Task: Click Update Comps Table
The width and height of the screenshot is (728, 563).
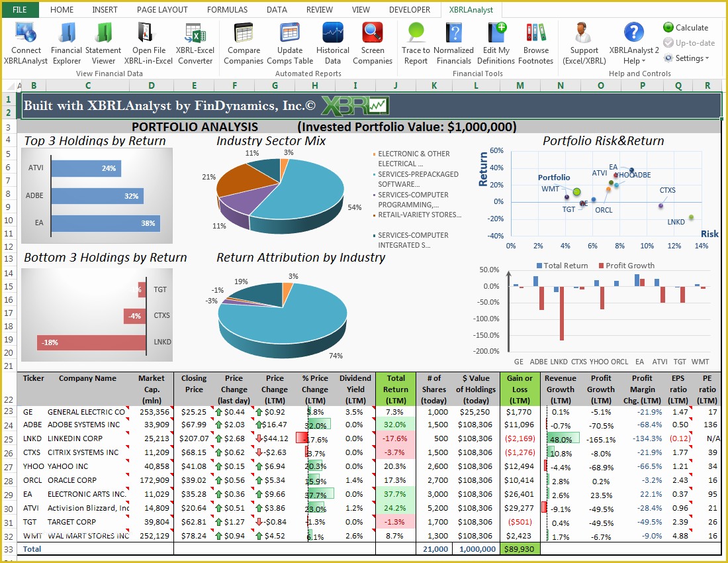Action: [289, 40]
